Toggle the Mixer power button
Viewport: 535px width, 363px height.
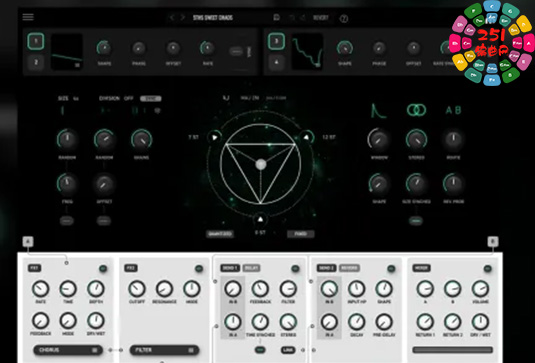pos(488,268)
